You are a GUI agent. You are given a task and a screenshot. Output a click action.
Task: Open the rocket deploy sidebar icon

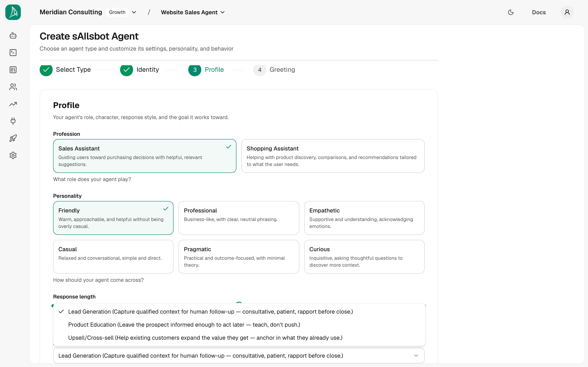coord(13,138)
